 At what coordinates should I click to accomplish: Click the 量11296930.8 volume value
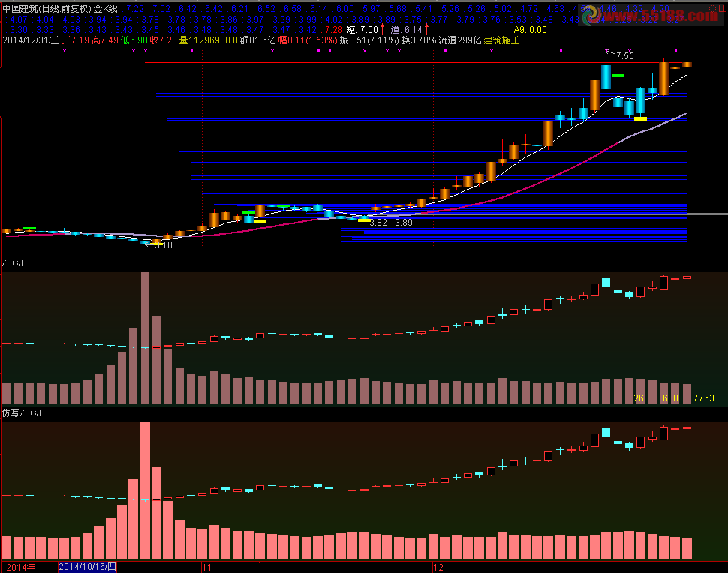coord(209,40)
